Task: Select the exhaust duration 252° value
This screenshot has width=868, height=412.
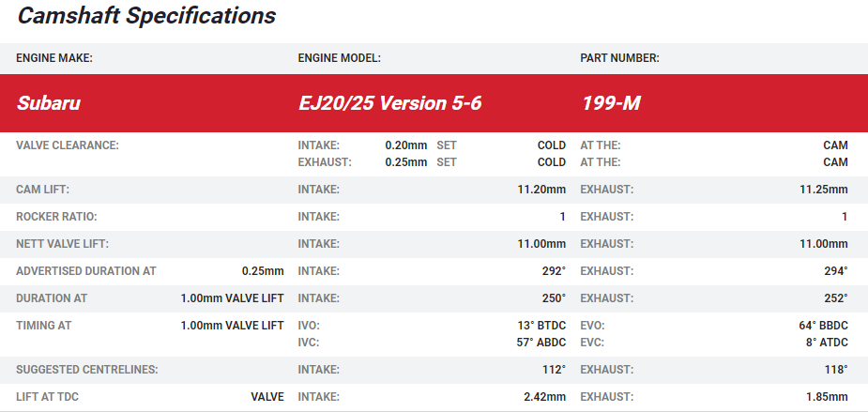Action: [835, 298]
